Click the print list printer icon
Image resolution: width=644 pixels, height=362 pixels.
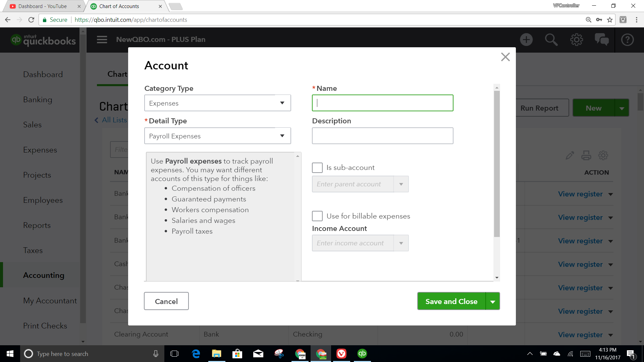586,155
